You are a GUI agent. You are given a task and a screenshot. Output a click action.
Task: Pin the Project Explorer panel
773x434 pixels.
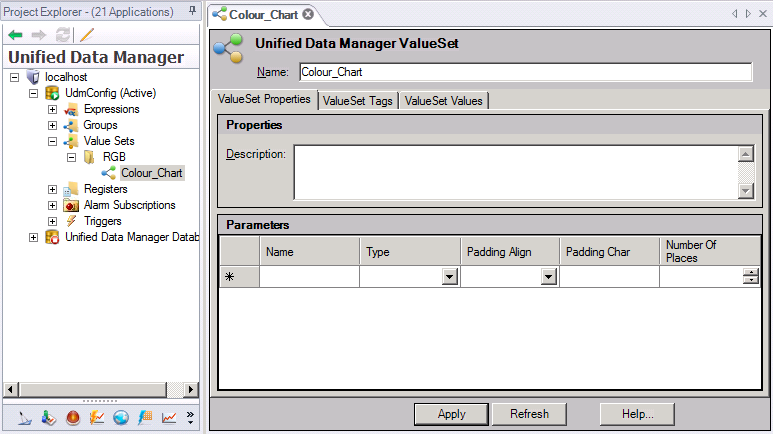click(193, 10)
